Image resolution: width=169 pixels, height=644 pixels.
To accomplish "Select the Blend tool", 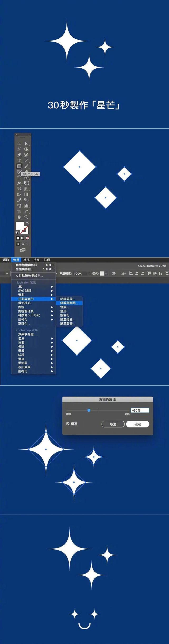I will point(26,200).
